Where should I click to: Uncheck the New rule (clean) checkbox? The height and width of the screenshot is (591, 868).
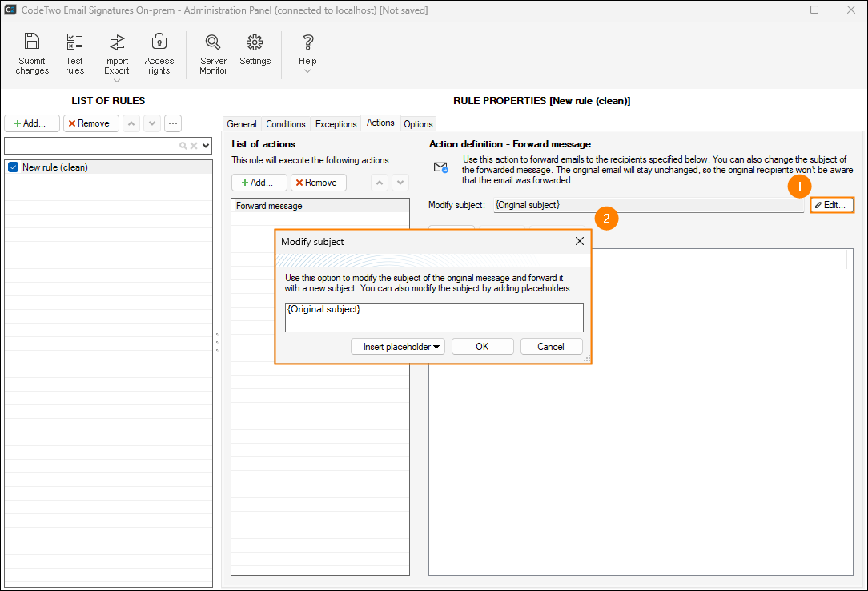coord(13,167)
